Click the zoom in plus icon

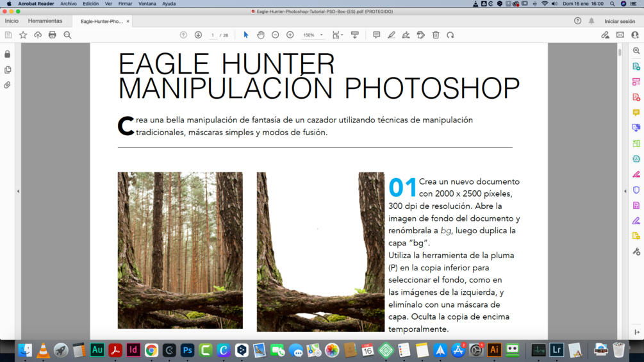tap(290, 35)
